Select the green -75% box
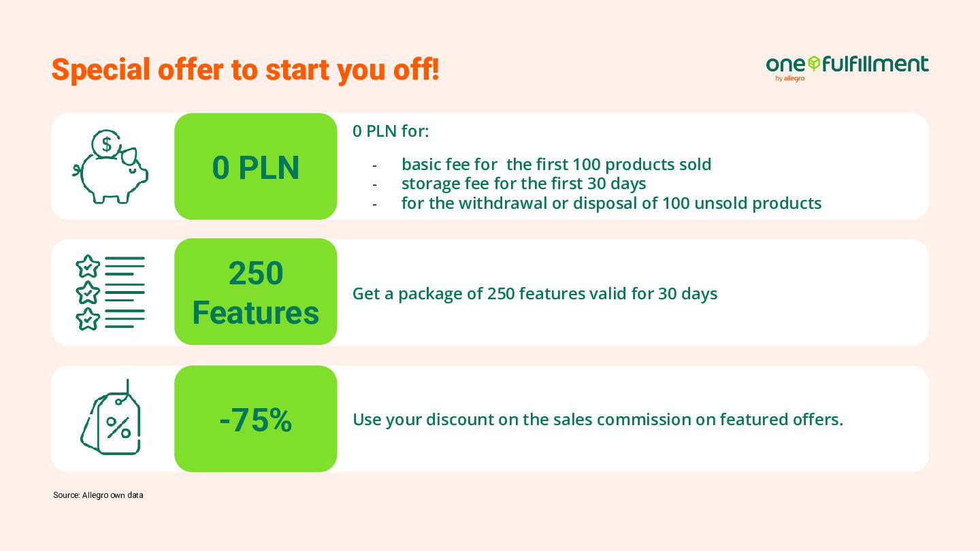The width and height of the screenshot is (980, 551). pos(256,419)
